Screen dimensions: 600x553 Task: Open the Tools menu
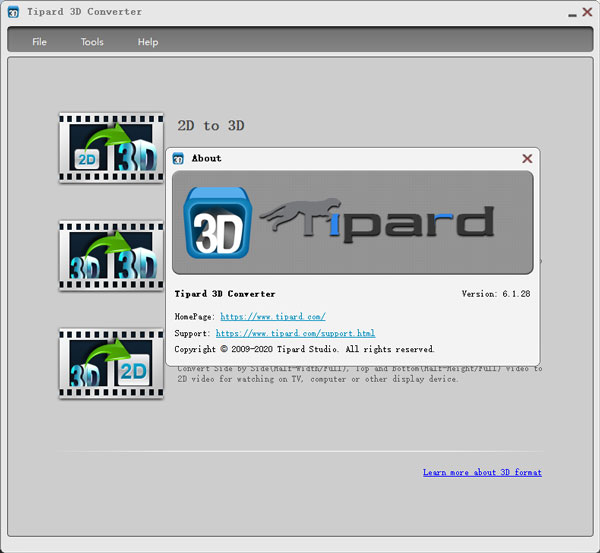point(92,42)
